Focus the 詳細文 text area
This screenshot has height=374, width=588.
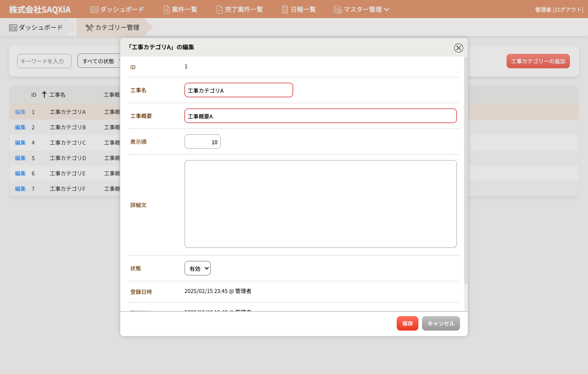[x=320, y=204]
